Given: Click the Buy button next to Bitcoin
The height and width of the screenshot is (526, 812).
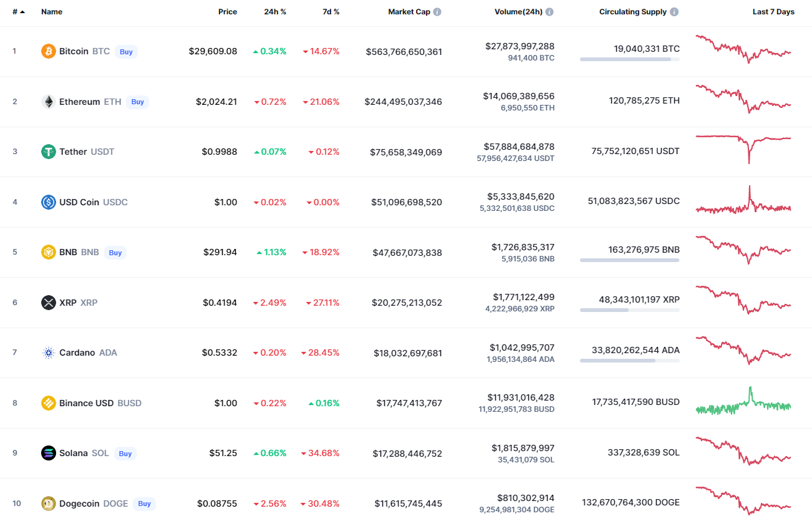Looking at the screenshot, I should pos(127,52).
